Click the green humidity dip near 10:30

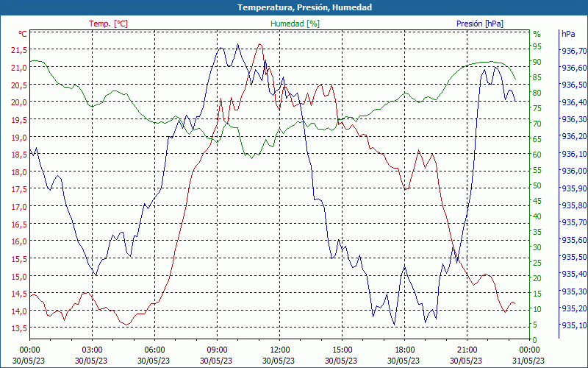[251, 158]
